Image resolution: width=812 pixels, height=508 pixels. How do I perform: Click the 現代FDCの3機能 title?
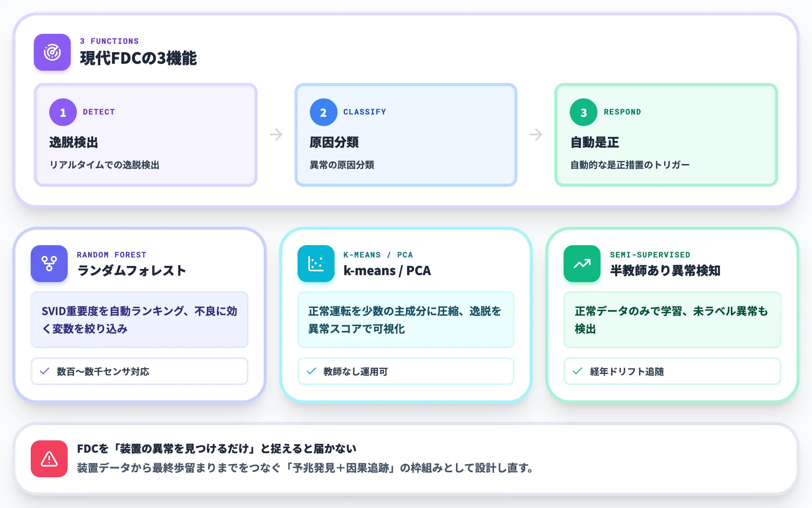138,58
